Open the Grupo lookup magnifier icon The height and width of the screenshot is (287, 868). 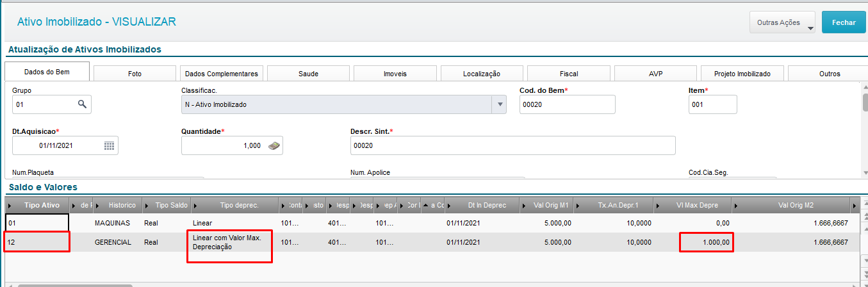tap(82, 104)
